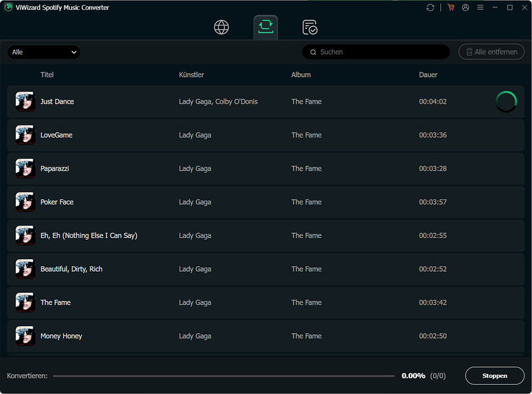
Task: Click artist Lady Gaga, Colby O'Donis
Action: (x=218, y=102)
